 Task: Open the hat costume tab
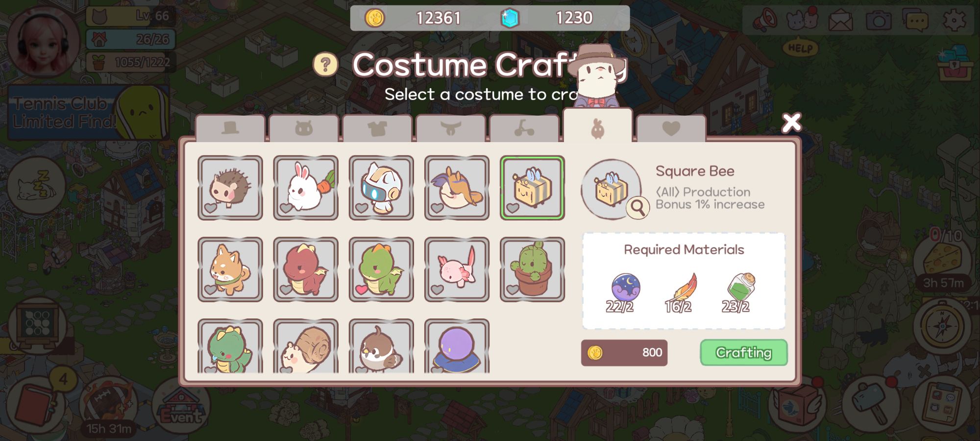pos(230,128)
